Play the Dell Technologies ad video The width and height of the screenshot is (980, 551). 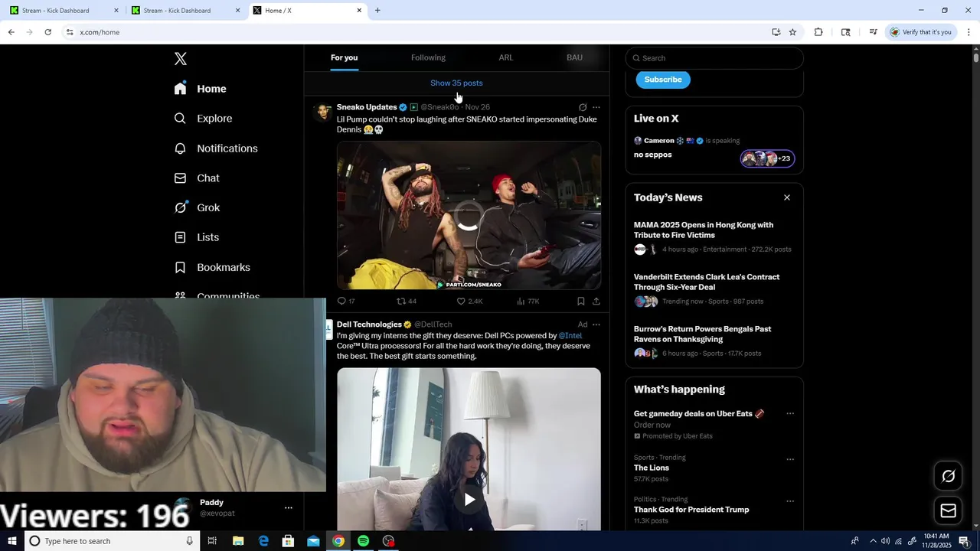pyautogui.click(x=469, y=500)
